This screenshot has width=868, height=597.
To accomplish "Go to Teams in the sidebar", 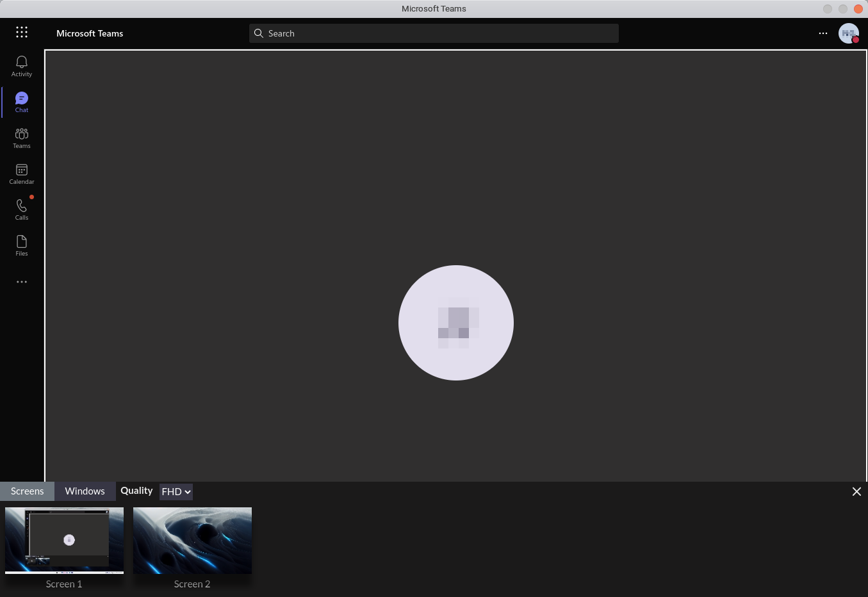I will pos(22,138).
